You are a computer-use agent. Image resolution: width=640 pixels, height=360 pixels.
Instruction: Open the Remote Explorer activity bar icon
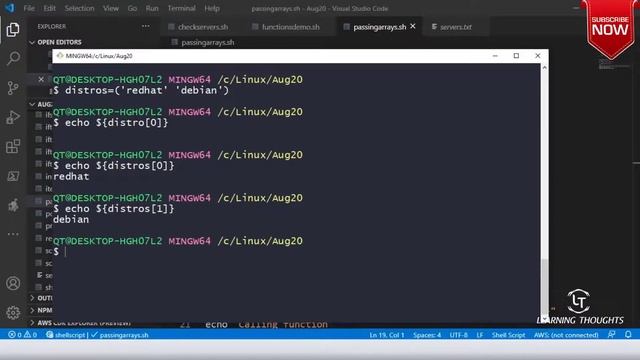coord(13,176)
